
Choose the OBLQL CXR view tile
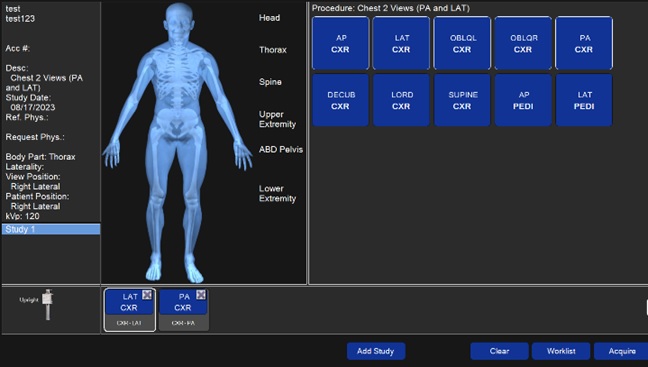[x=462, y=43]
